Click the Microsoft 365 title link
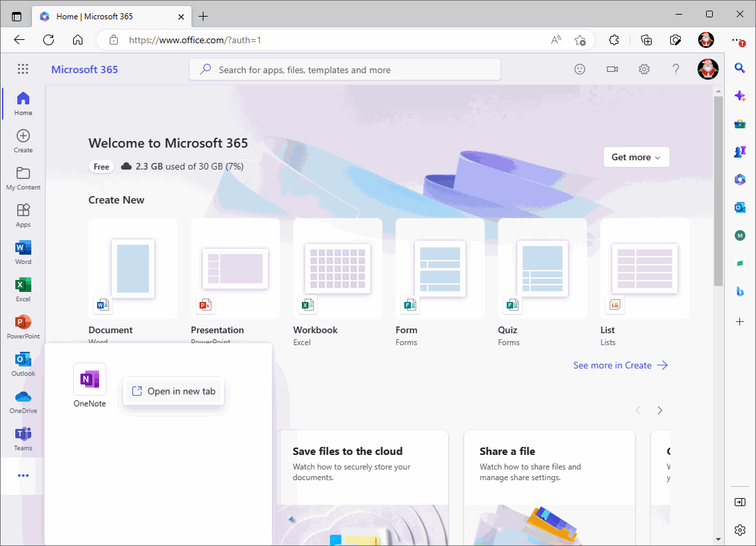 tap(84, 69)
